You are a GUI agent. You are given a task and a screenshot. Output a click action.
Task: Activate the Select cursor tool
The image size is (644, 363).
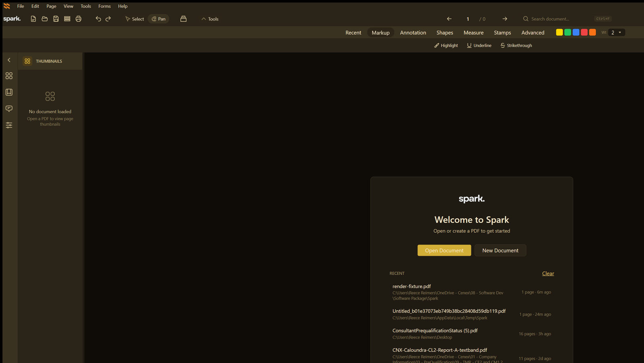coord(134,19)
